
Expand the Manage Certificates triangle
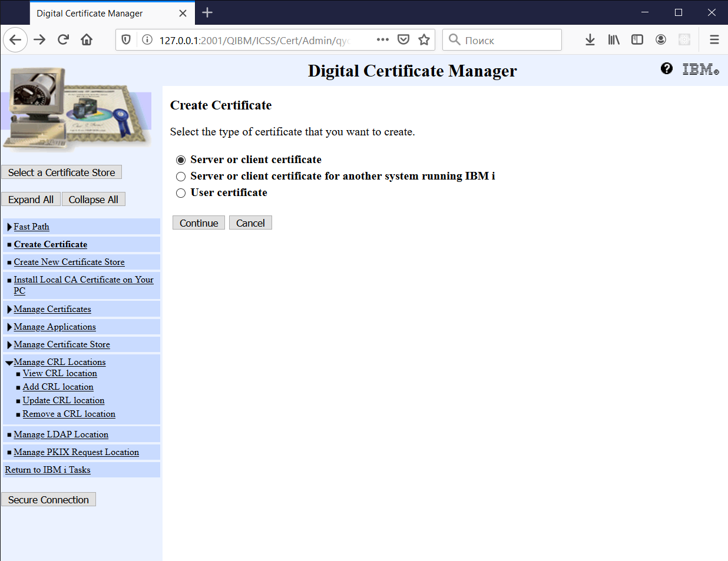[9, 310]
